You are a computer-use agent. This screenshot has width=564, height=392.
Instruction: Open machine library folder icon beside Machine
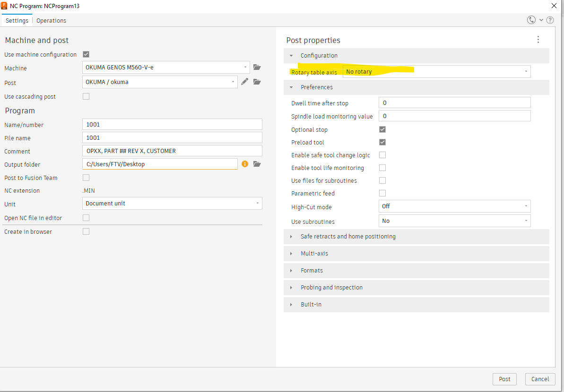[x=257, y=67]
